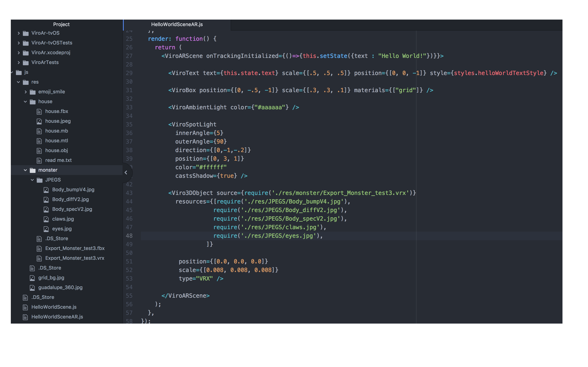Click the image icon next to grid_bg.jpg
The width and height of the screenshot is (588, 367).
click(x=32, y=278)
